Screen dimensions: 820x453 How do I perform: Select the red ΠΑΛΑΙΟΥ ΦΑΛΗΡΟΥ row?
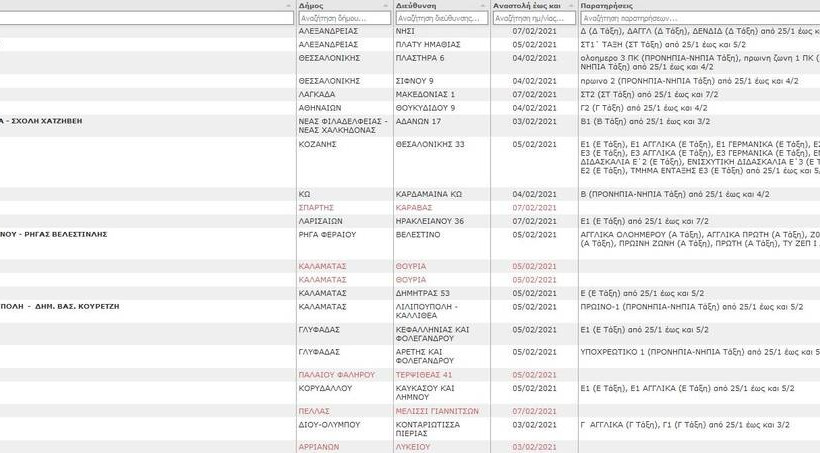pyautogui.click(x=336, y=374)
